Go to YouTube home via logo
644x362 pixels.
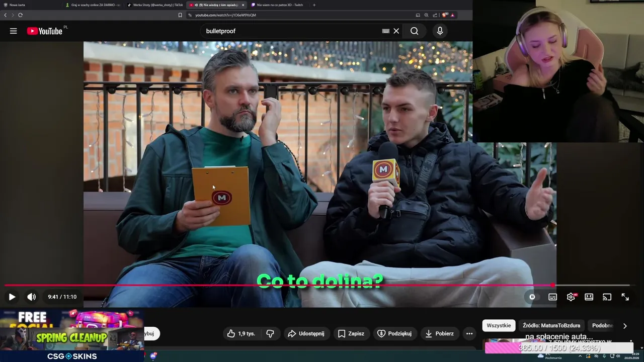[45, 31]
